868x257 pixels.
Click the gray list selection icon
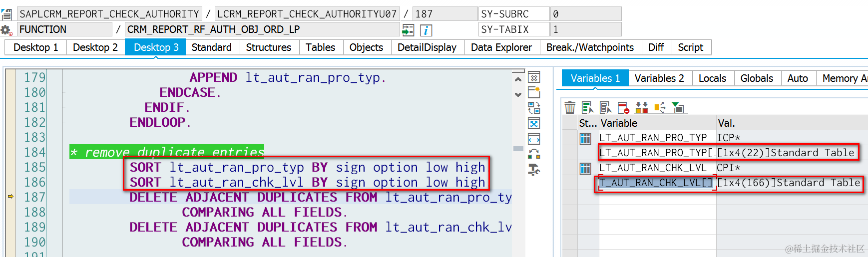pyautogui.click(x=606, y=107)
